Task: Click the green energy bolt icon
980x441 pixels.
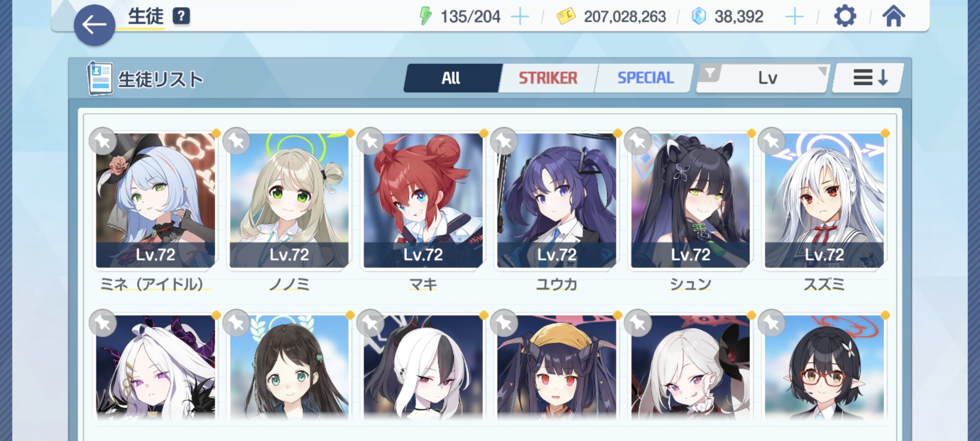Action: 425,16
